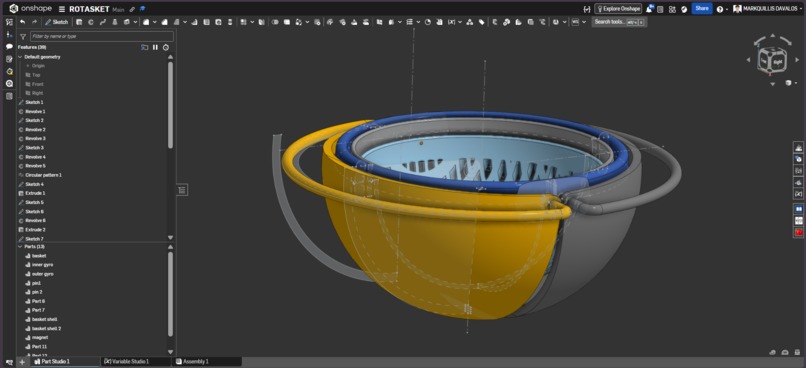
Task: Filter features by name or type field
Action: (x=101, y=36)
